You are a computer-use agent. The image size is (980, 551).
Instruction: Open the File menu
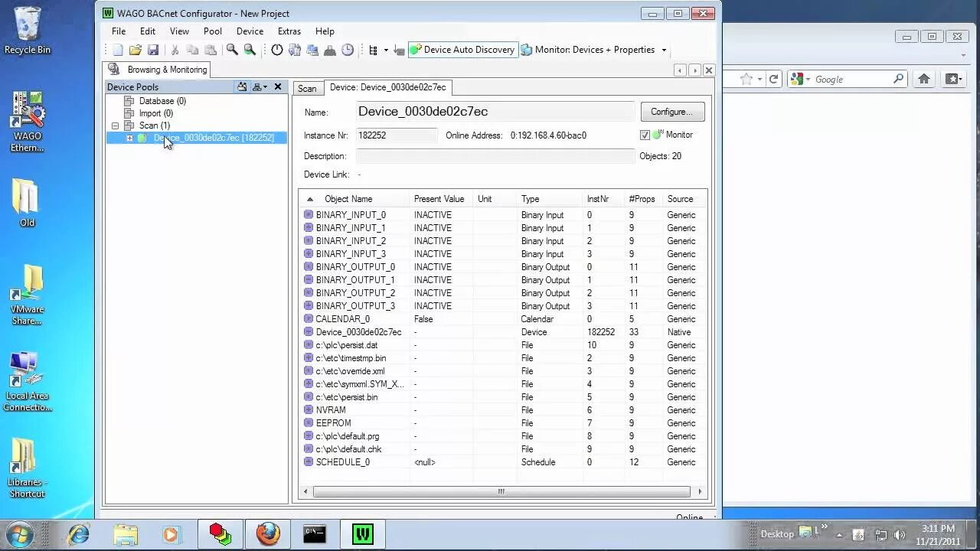pos(119,31)
